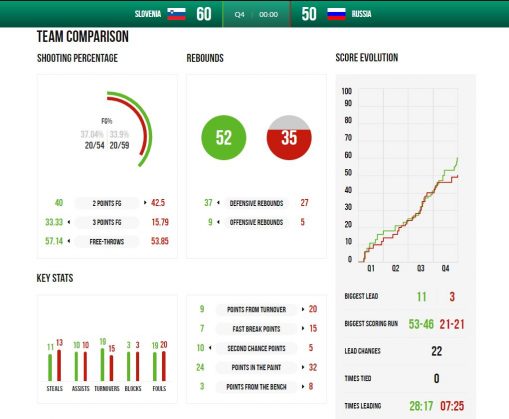This screenshot has height=419, width=509.
Task: Click the Slovenia flag icon
Action: coord(176,14)
